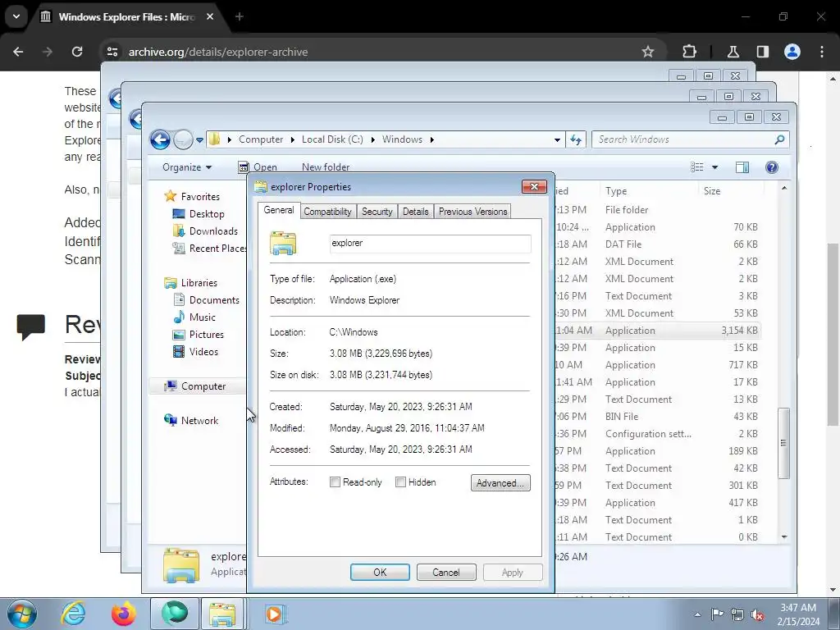Viewport: 840px width, 630px height.
Task: Open Music library in navigation pane
Action: (x=194, y=317)
